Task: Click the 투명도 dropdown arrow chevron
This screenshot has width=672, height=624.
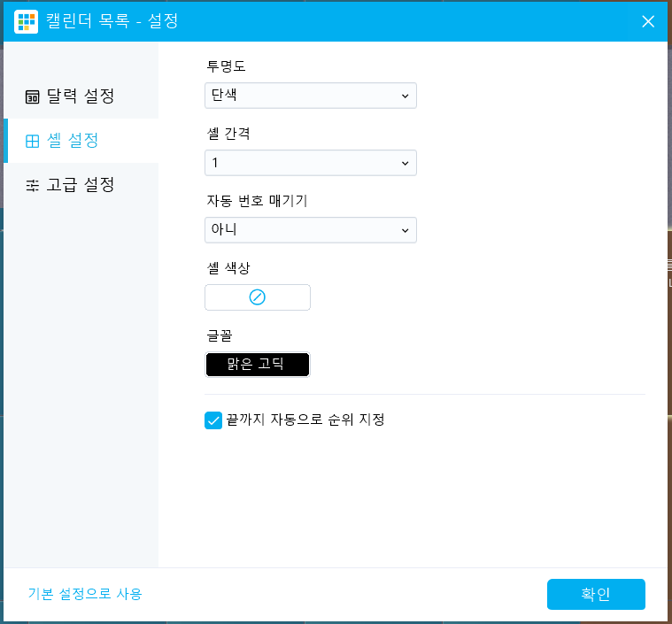Action: [405, 96]
